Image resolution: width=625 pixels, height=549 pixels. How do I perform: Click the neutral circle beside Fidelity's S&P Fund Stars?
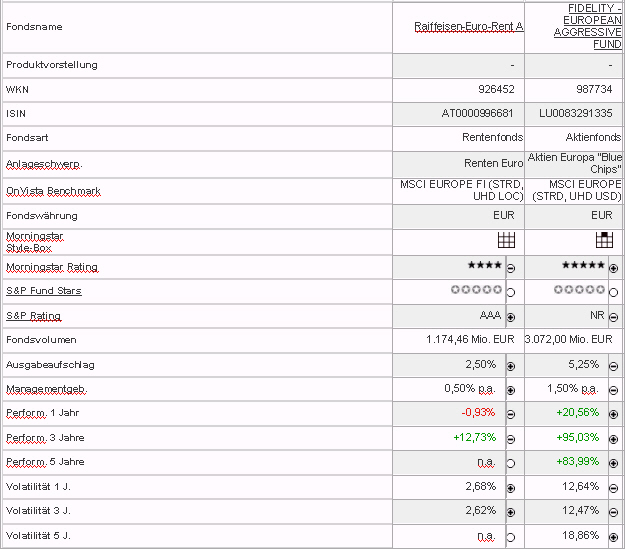coord(613,293)
